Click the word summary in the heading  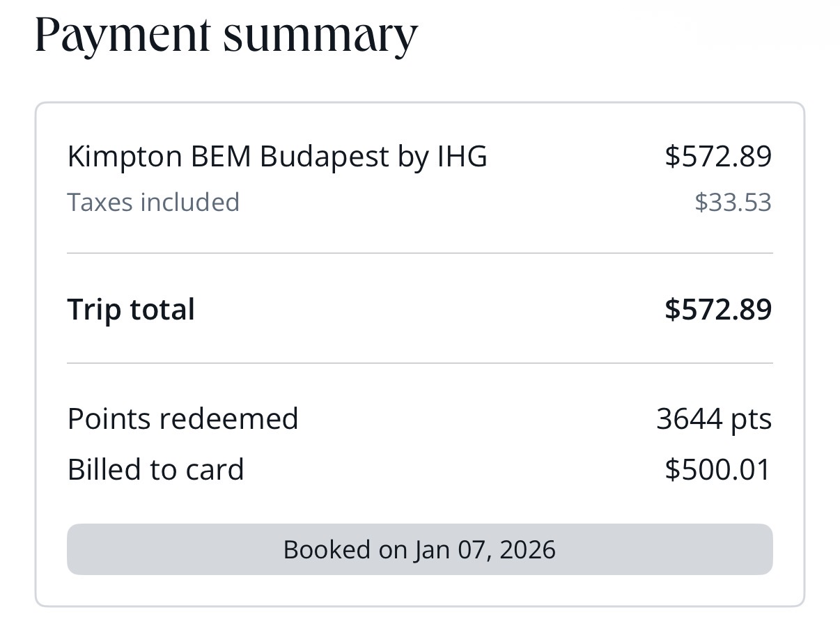click(x=320, y=33)
